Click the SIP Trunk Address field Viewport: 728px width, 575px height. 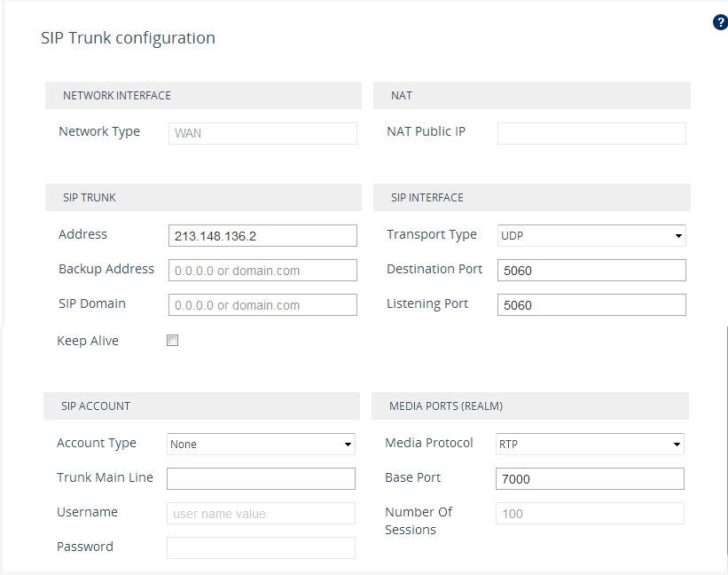point(262,235)
